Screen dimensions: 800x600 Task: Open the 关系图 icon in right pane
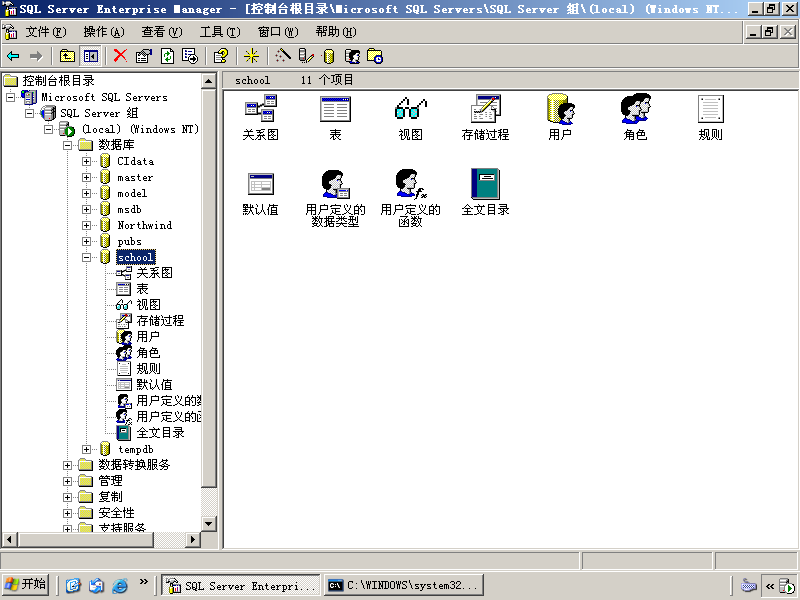(x=261, y=117)
